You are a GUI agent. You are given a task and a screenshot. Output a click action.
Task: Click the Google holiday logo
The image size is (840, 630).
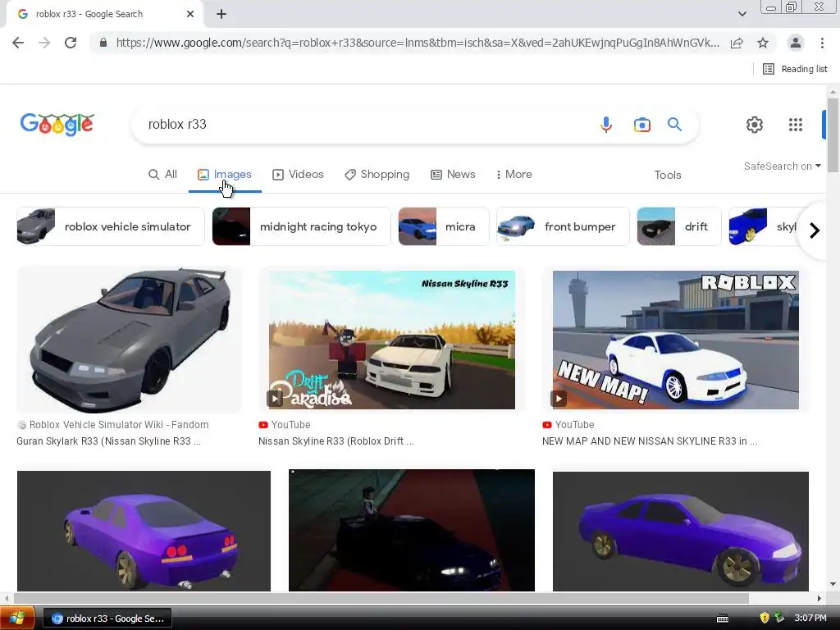point(57,125)
